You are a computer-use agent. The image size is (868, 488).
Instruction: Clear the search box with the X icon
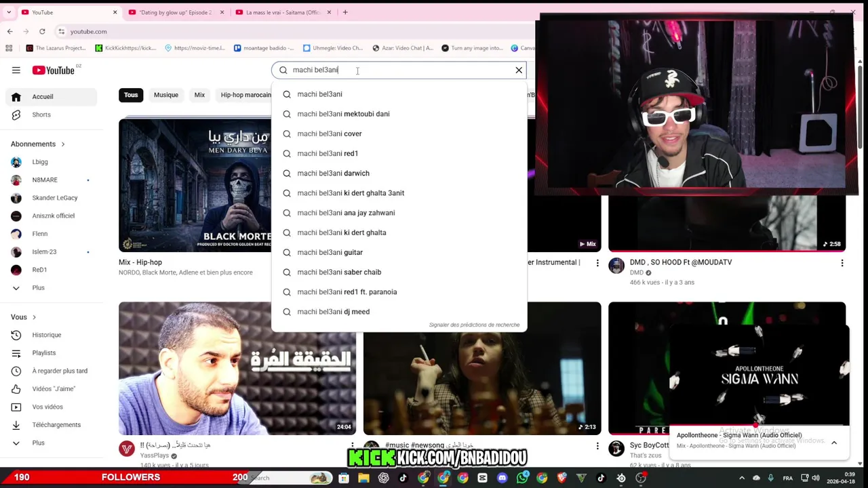tap(519, 70)
